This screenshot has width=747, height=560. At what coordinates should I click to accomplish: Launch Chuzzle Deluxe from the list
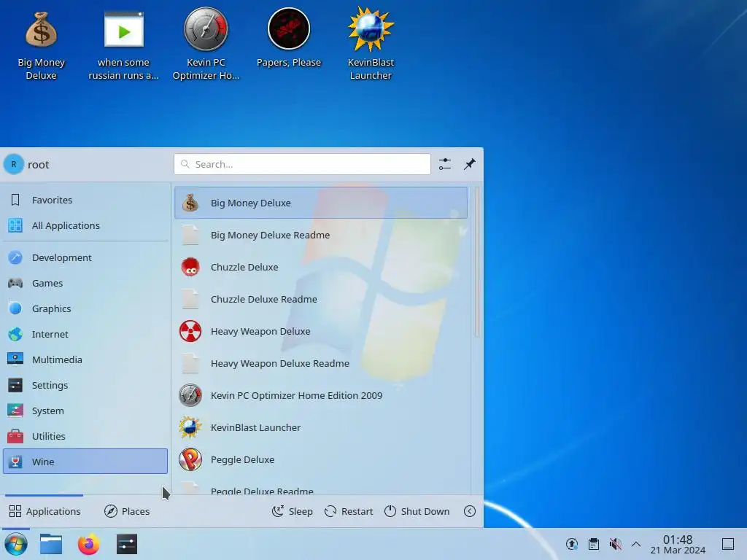click(x=321, y=267)
